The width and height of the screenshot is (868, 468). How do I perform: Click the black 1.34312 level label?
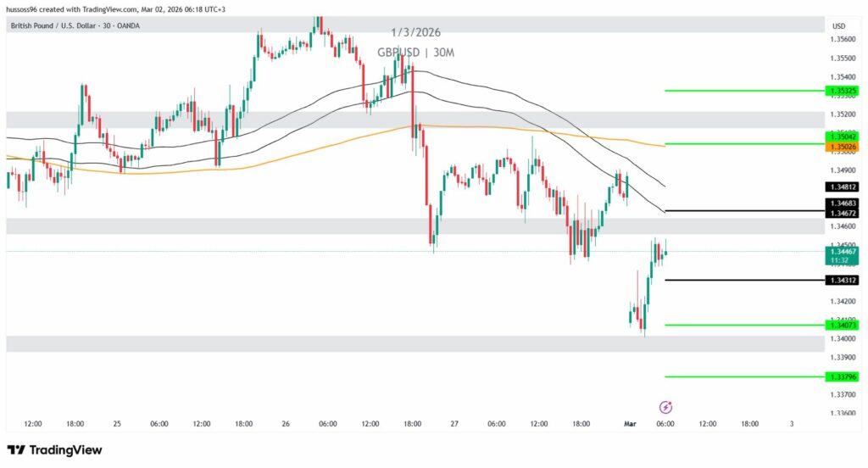841,280
